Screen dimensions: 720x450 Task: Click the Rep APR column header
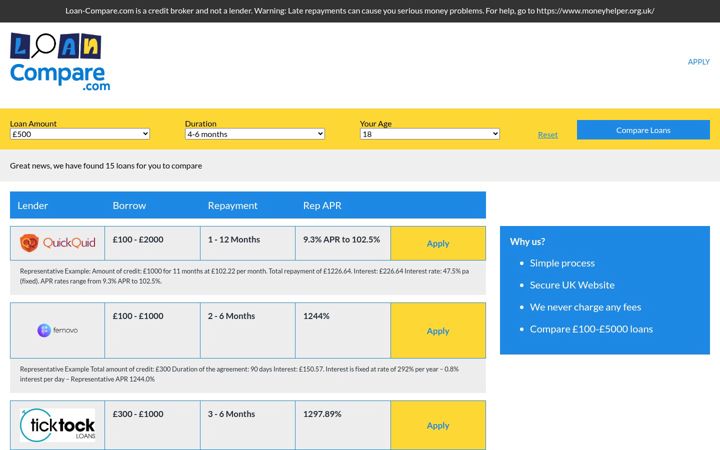click(x=322, y=206)
